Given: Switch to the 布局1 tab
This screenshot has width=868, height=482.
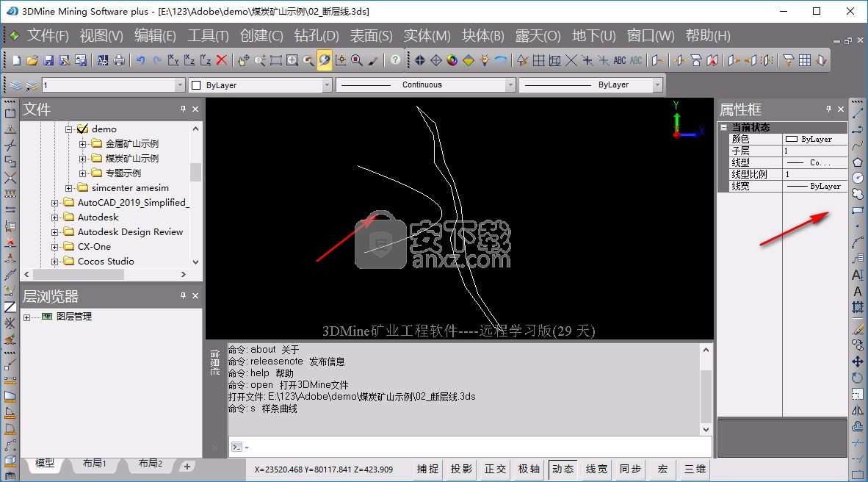Looking at the screenshot, I should pos(94,463).
